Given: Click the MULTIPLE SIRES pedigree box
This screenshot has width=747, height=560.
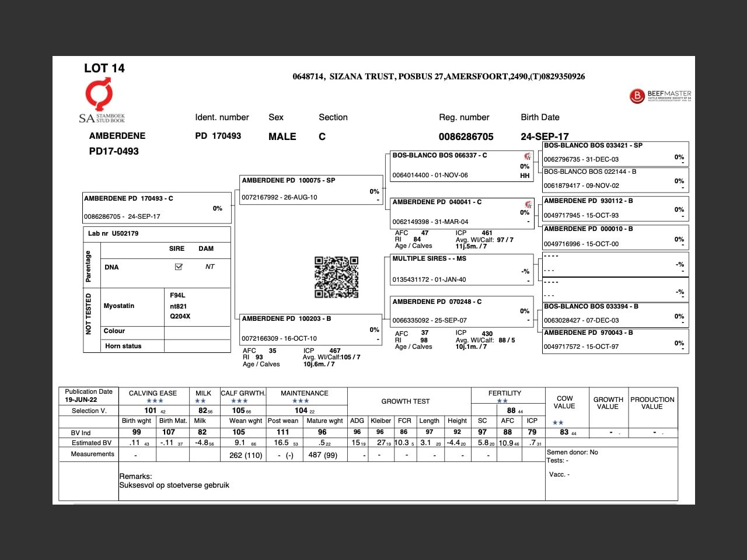Looking at the screenshot, I should point(461,269).
